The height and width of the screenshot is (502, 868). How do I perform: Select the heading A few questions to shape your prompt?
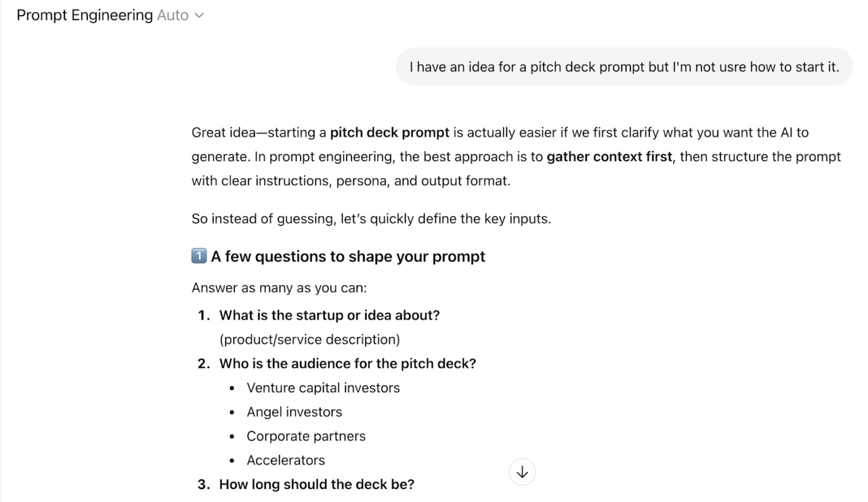(347, 256)
